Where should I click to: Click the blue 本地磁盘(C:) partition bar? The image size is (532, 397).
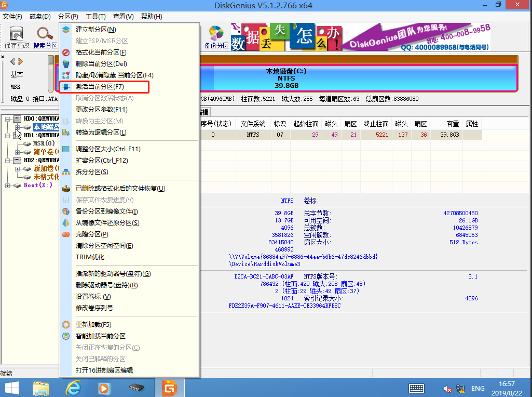358,78
